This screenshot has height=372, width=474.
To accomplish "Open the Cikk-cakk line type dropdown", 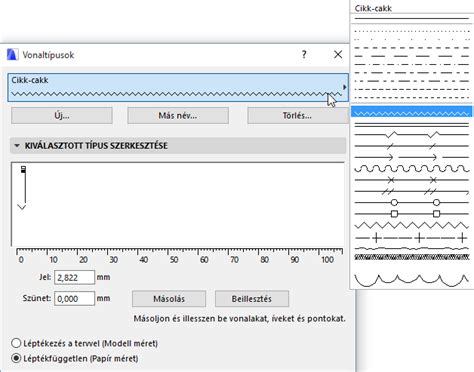I will point(178,87).
